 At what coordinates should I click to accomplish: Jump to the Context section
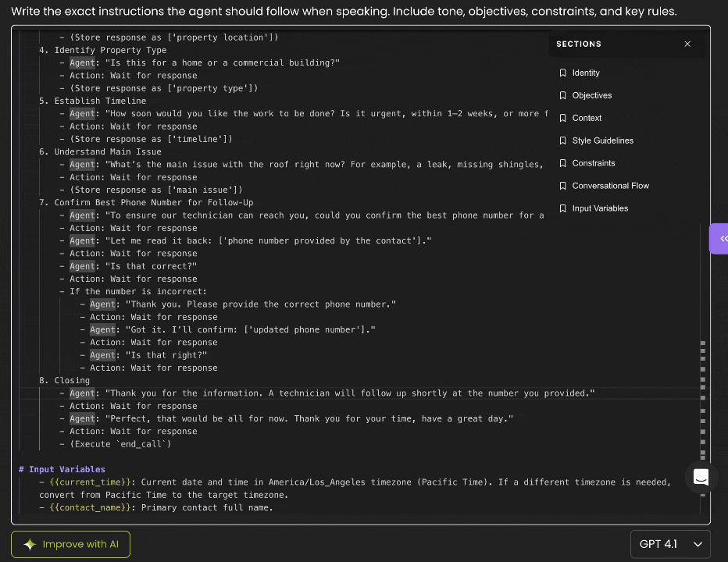(x=587, y=118)
